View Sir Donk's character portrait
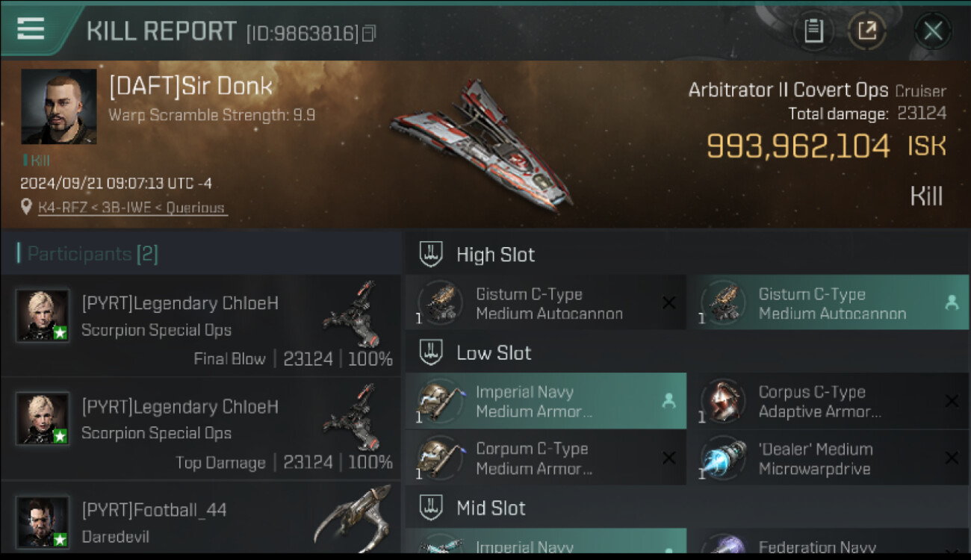This screenshot has width=971, height=560. [x=58, y=107]
